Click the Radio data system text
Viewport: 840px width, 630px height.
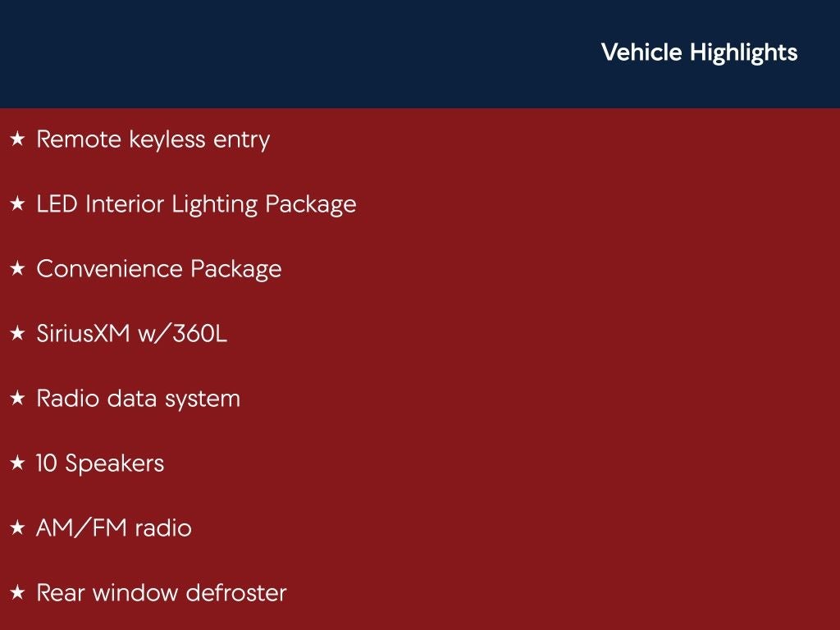click(138, 399)
